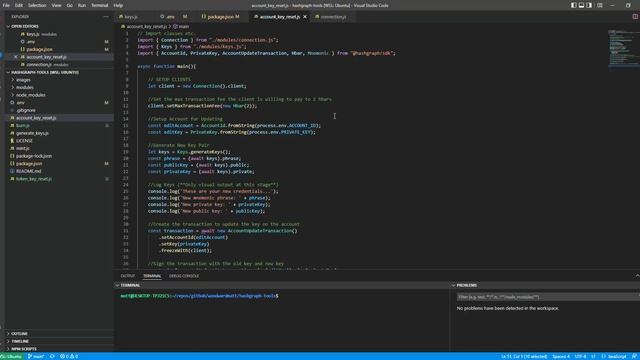Open package-lock.json in explorer tree
The image size is (640, 360).
click(x=34, y=156)
